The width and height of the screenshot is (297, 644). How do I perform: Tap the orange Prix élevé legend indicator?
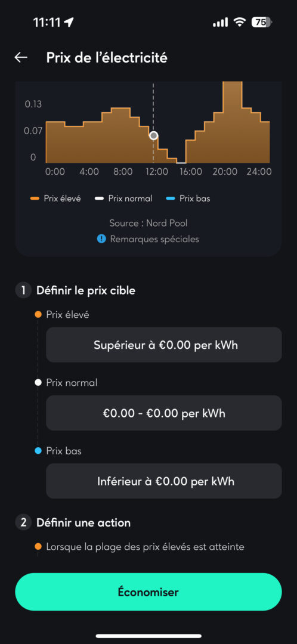[x=35, y=199]
